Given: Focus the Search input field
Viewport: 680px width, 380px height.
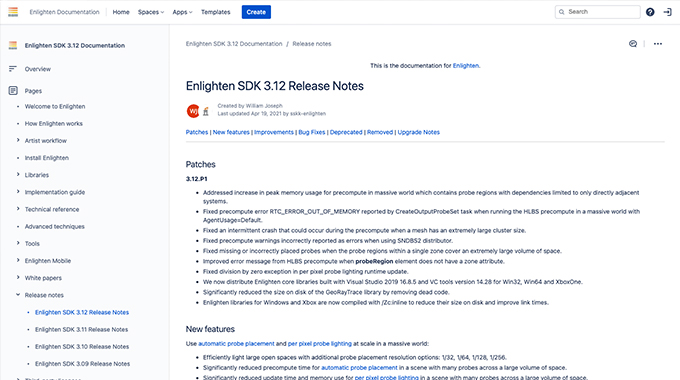Looking at the screenshot, I should coord(598,12).
